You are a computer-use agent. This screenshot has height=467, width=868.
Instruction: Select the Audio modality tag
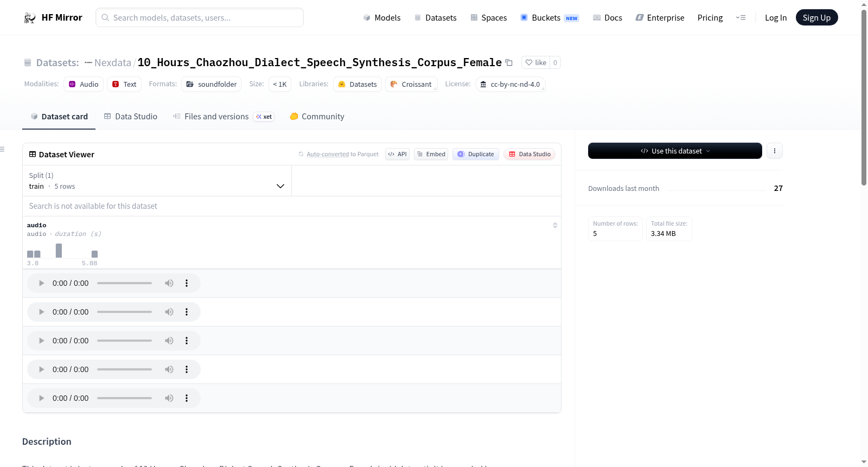pyautogui.click(x=84, y=84)
